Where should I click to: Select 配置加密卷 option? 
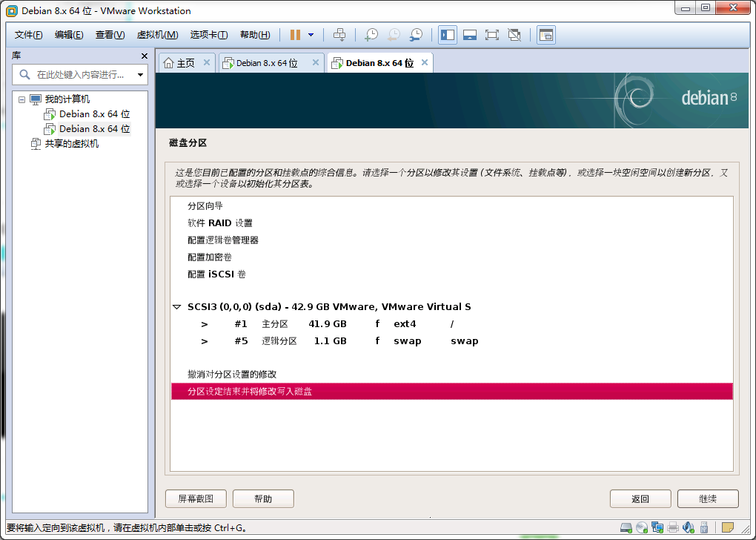pos(209,257)
